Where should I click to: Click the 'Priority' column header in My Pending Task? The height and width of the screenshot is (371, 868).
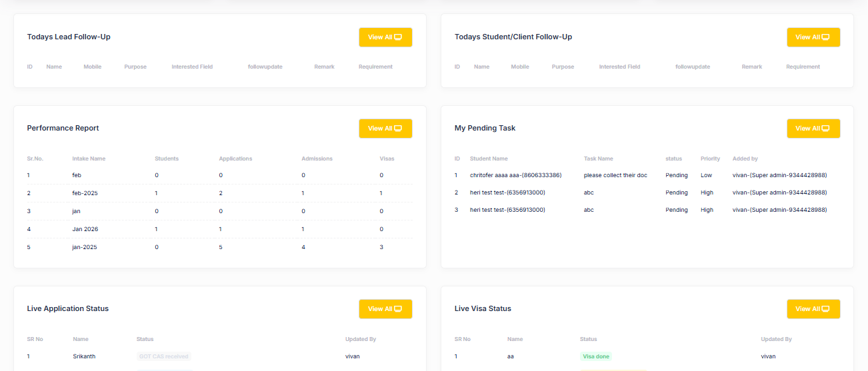click(710, 159)
